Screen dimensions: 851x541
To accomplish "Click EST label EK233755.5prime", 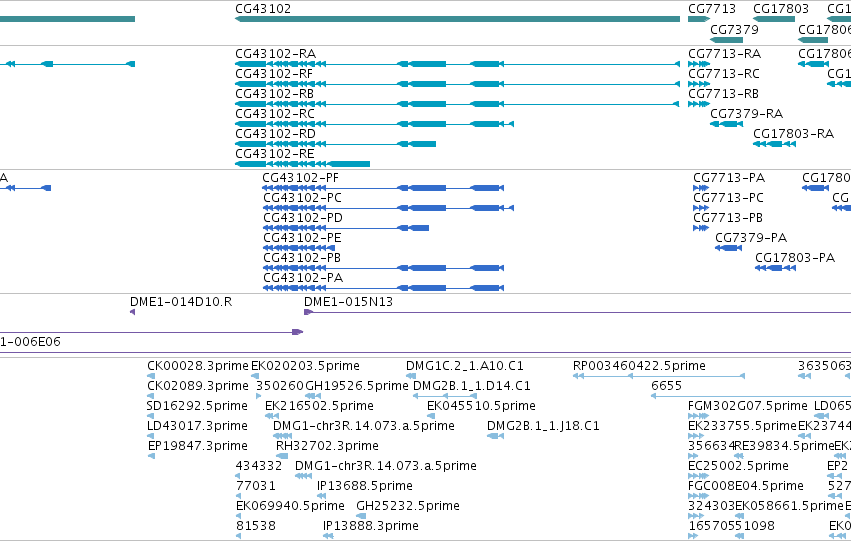I will point(742,427).
